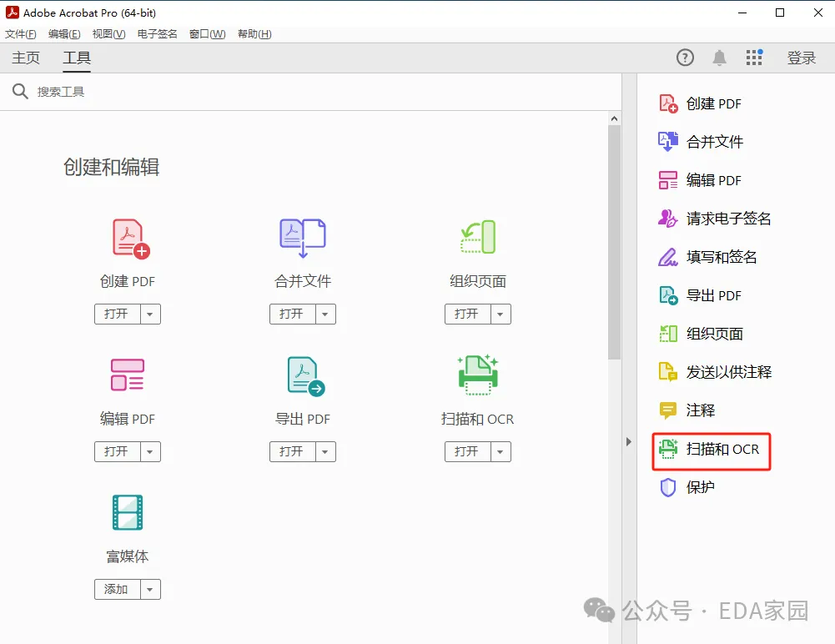Open the 文件(F) menu
835x644 pixels.
pyautogui.click(x=21, y=34)
